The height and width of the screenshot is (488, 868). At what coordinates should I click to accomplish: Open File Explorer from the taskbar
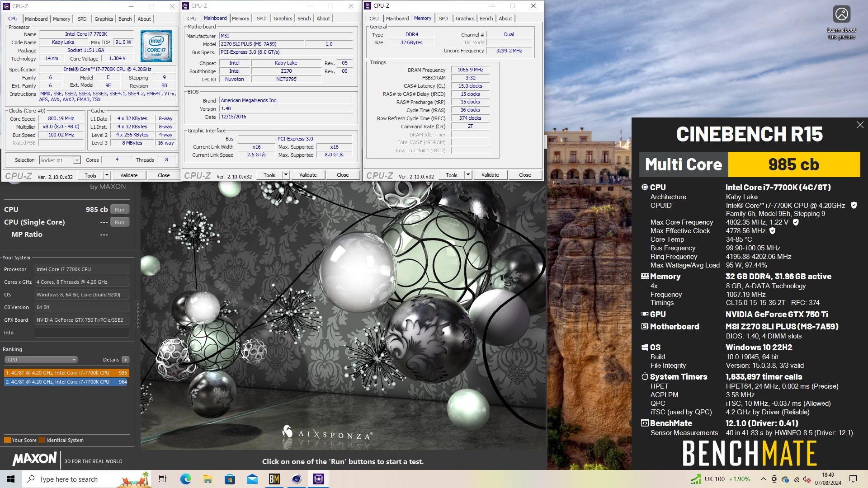point(208,479)
